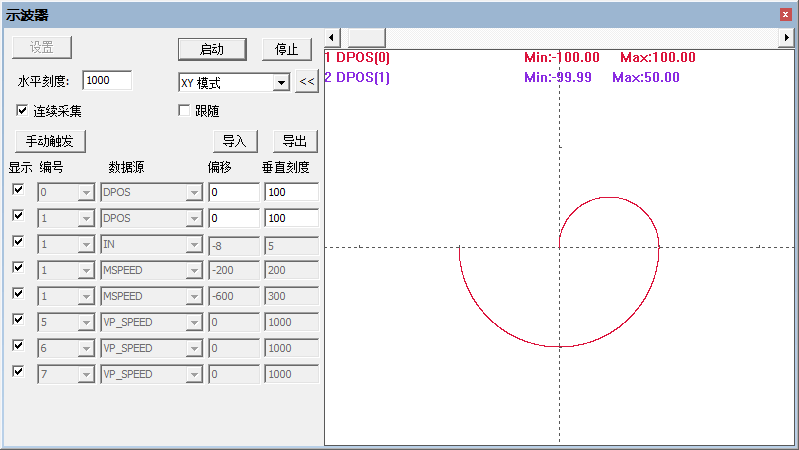The width and height of the screenshot is (799, 450).
Task: Click the disabled 设置 settings button
Action: (x=42, y=47)
